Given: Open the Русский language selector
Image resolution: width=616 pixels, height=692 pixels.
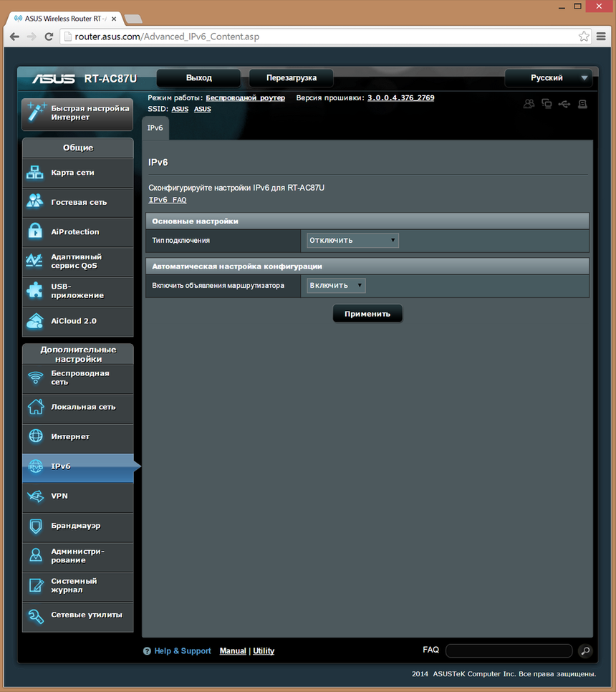Looking at the screenshot, I should tap(549, 77).
